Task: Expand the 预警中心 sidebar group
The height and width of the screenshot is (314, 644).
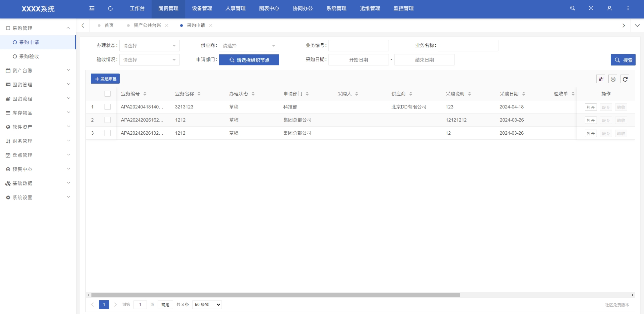Action: coord(38,169)
